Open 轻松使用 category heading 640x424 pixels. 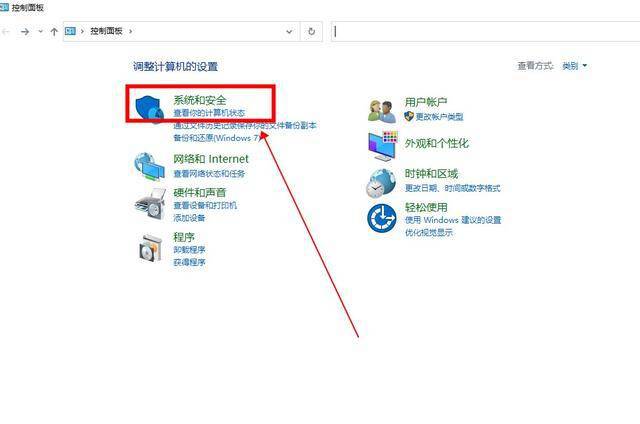426,207
